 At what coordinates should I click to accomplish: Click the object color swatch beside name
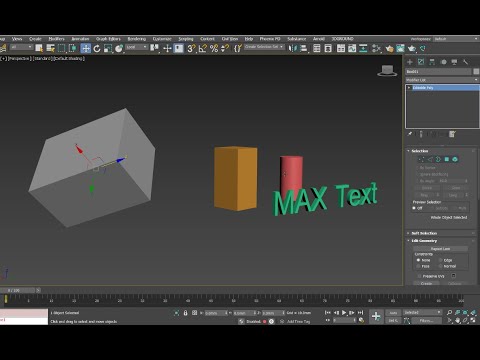pos(476,71)
